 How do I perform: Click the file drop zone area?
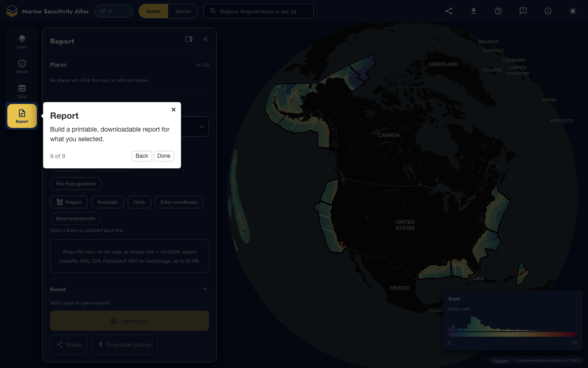pos(130,256)
